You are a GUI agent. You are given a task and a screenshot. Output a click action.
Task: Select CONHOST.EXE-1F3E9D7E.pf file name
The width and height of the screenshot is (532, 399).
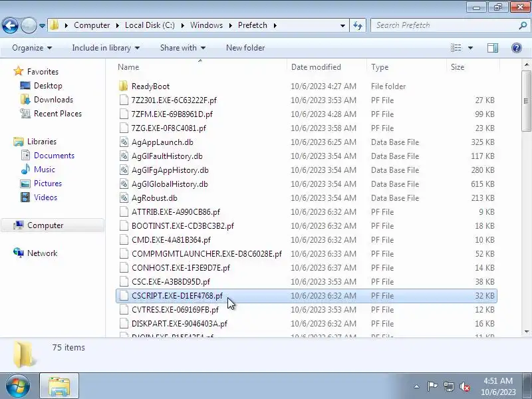(x=181, y=268)
